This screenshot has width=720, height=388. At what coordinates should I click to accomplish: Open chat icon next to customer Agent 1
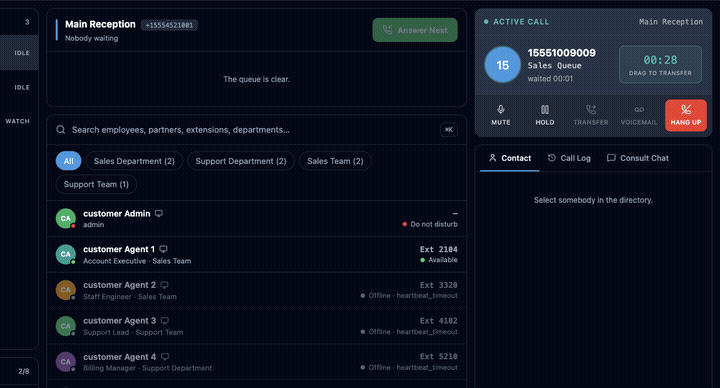click(x=163, y=249)
